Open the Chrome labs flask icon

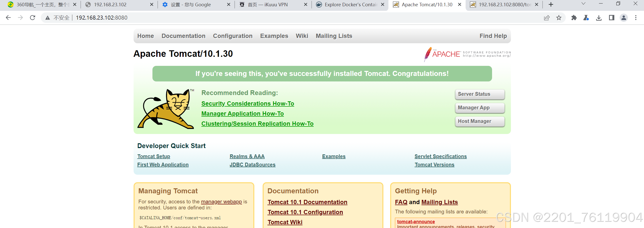(x=586, y=18)
